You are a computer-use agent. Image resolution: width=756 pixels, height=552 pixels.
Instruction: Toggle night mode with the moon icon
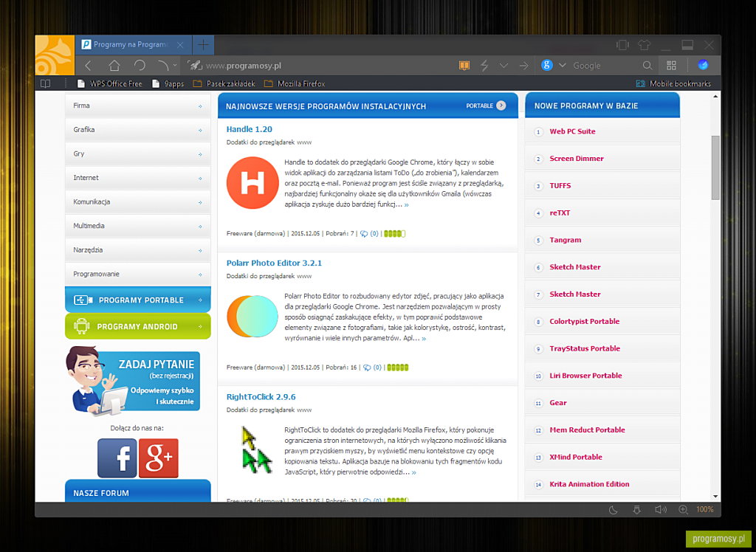pyautogui.click(x=614, y=510)
